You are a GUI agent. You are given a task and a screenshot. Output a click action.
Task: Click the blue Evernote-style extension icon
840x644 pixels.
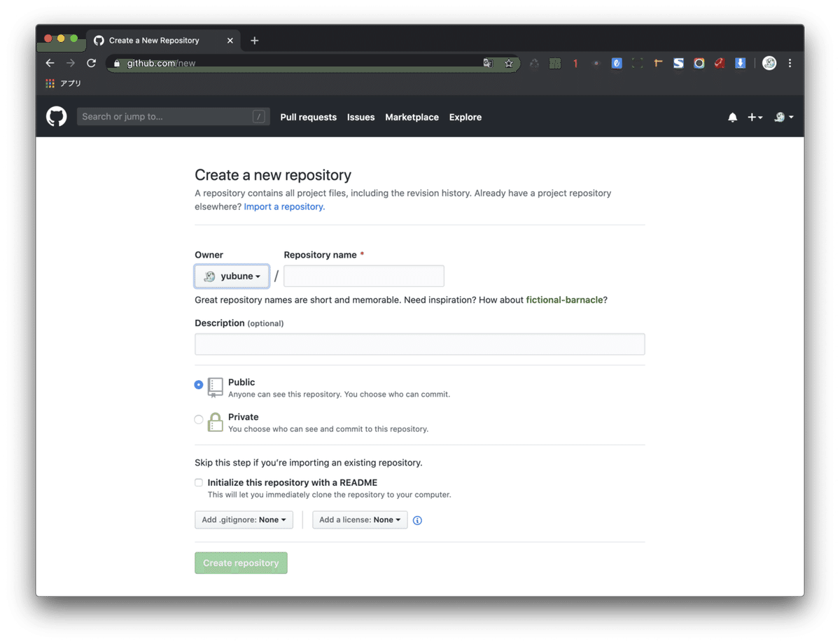[617, 63]
